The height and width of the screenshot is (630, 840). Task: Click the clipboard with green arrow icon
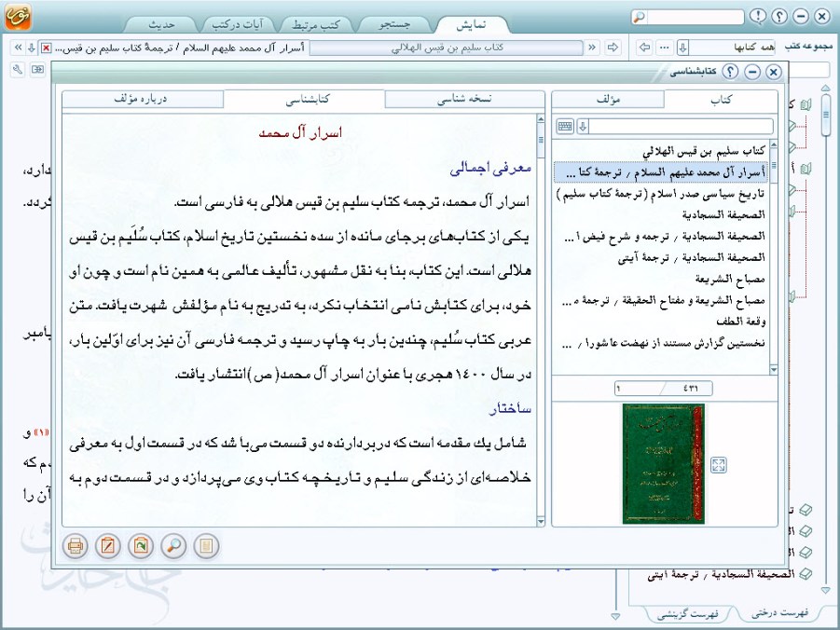141,546
